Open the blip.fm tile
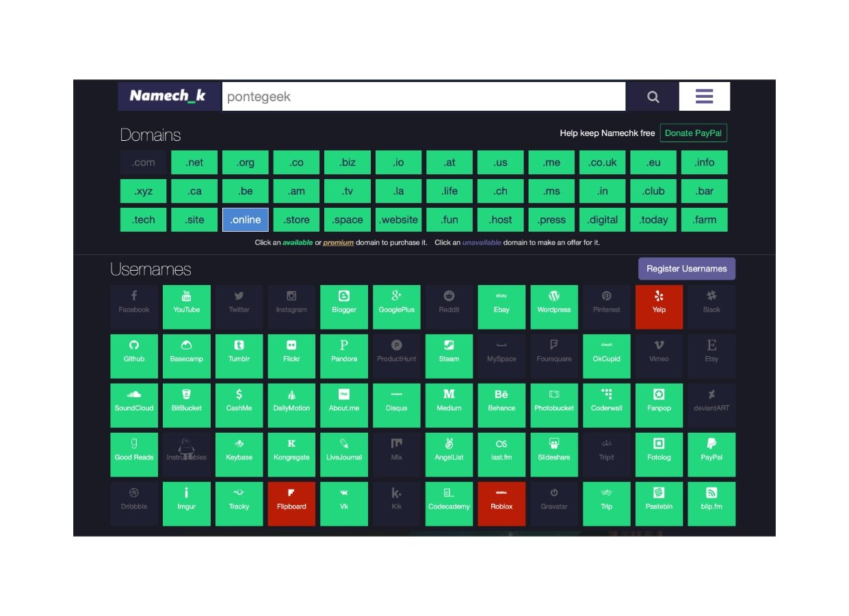849x616 pixels. [711, 505]
